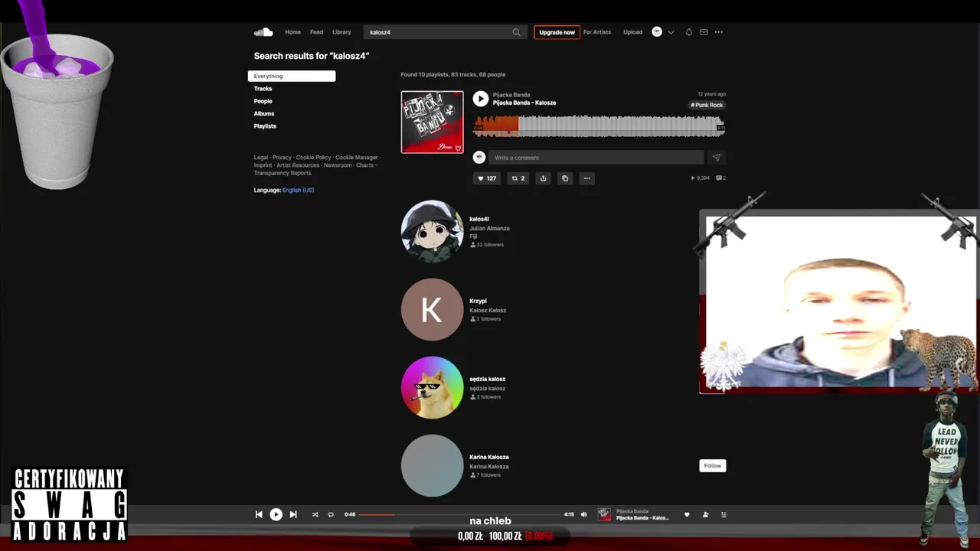
Task: Click the play button in player bar
Action: coord(276,514)
